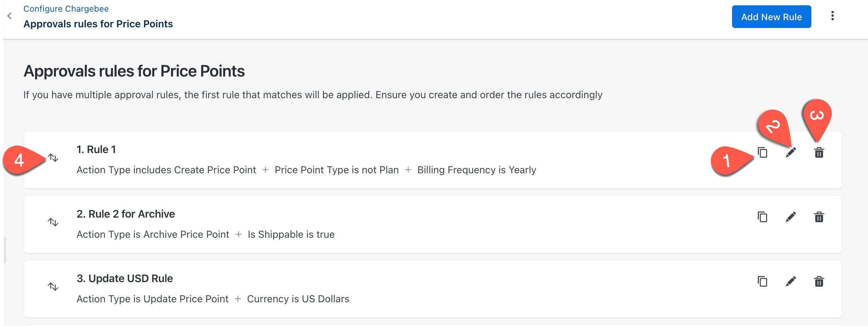The image size is (868, 326).
Task: Clone Rule 1 using copy icon
Action: (763, 153)
